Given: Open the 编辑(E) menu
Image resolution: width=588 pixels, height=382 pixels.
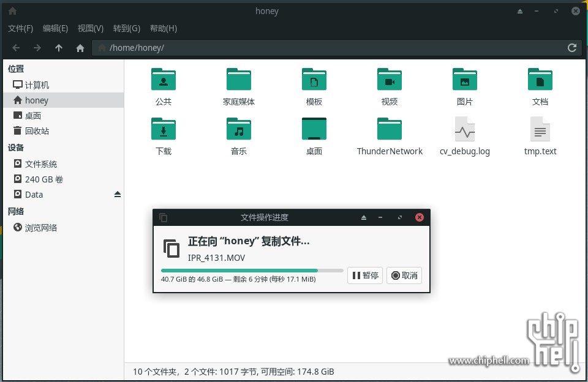Looking at the screenshot, I should coord(55,29).
